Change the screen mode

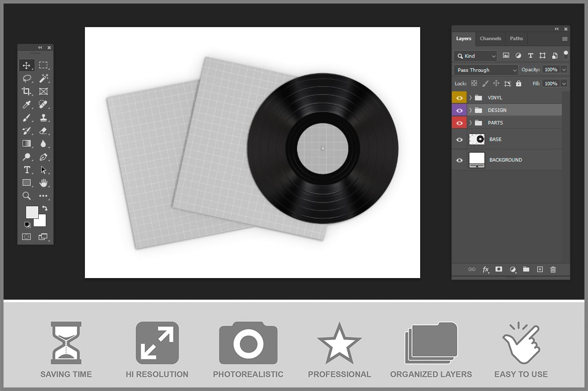pos(43,237)
